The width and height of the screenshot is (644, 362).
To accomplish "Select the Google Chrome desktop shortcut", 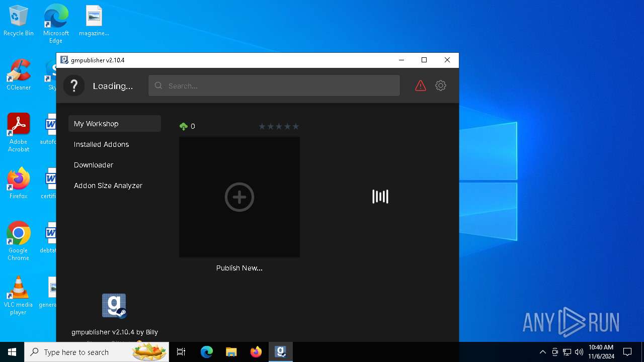I will (19, 241).
